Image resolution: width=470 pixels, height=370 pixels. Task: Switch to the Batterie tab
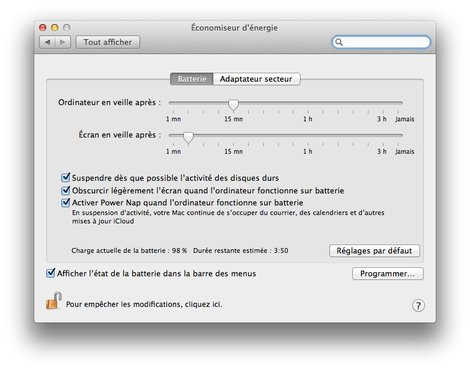[192, 79]
